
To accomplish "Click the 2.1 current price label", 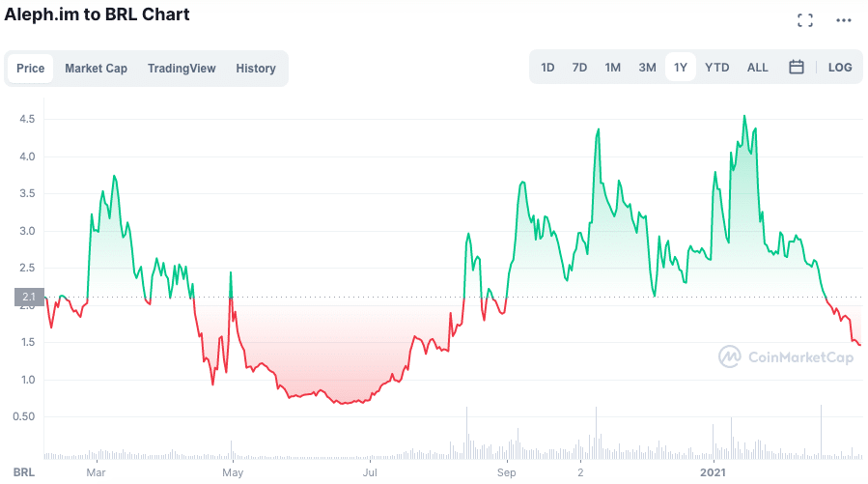I will click(x=29, y=297).
